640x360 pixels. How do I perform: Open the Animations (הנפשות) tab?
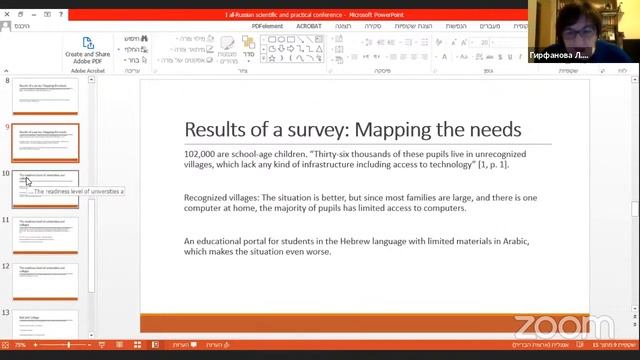click(456, 26)
